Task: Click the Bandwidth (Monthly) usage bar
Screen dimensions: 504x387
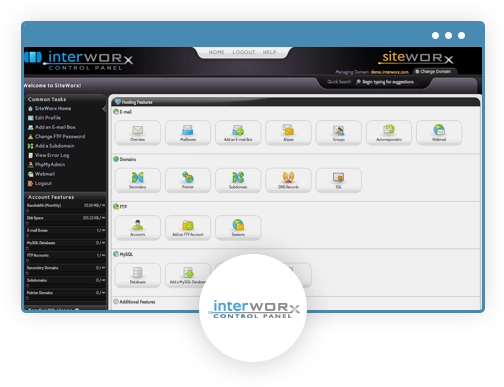Action: [x=66, y=208]
